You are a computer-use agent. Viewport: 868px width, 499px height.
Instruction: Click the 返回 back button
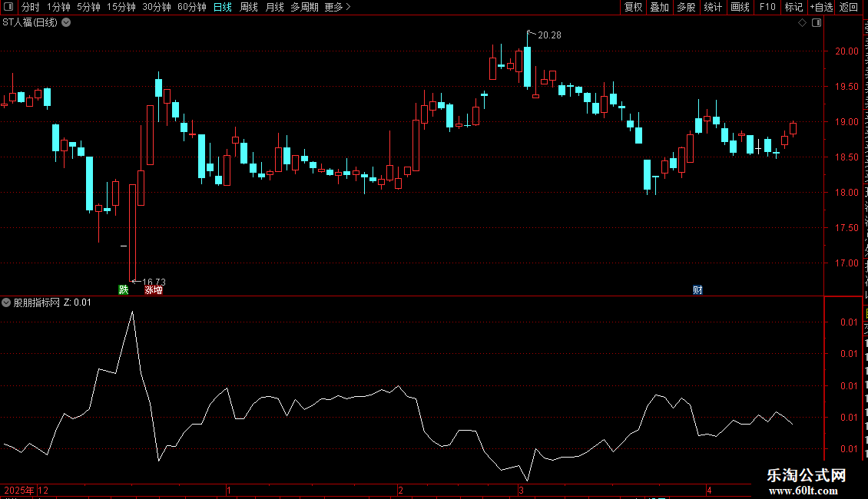point(849,7)
